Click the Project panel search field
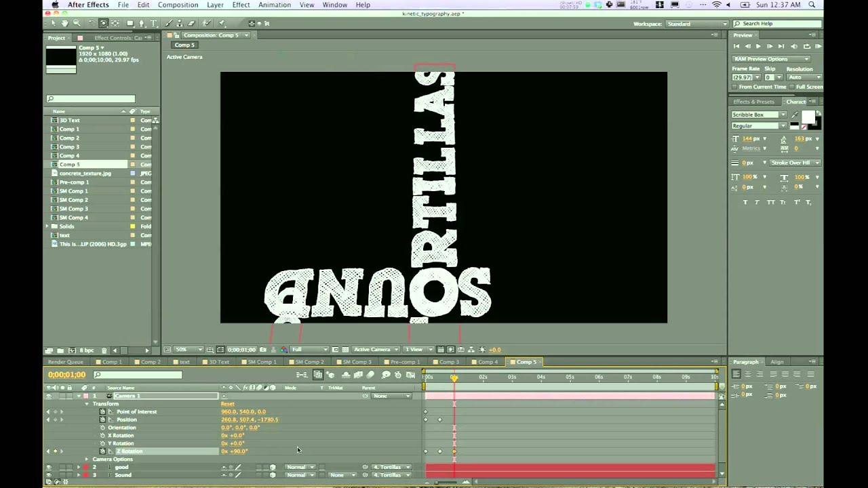This screenshot has height=488, width=868. (x=91, y=99)
